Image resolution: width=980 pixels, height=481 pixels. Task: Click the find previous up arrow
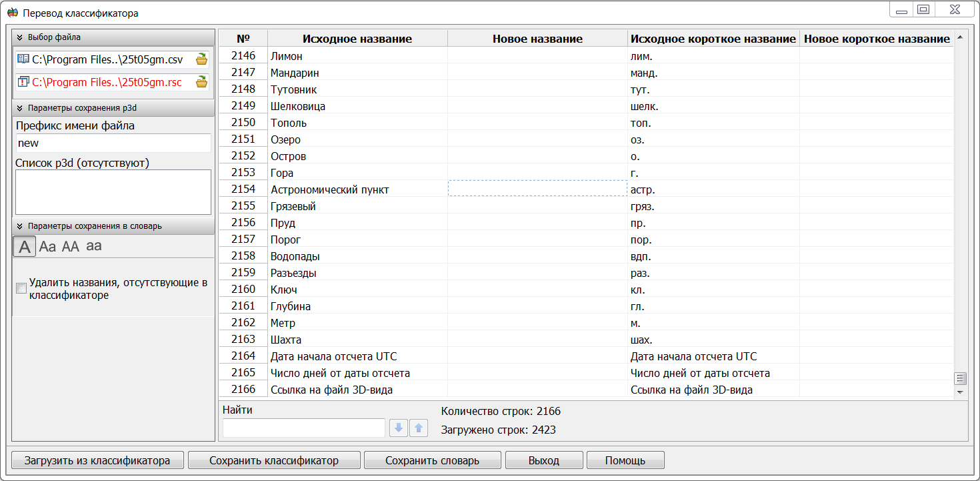(419, 428)
